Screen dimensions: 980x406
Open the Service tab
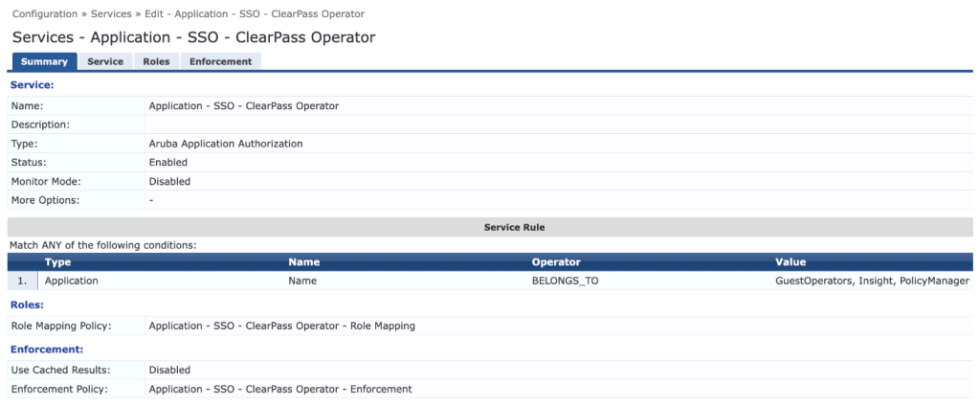point(105,61)
